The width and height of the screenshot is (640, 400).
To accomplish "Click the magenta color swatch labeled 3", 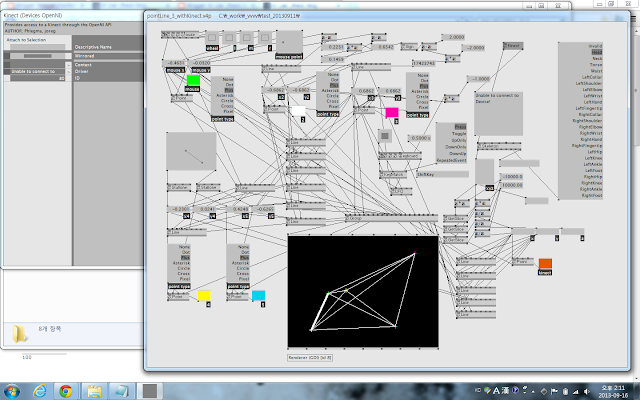I will [392, 113].
